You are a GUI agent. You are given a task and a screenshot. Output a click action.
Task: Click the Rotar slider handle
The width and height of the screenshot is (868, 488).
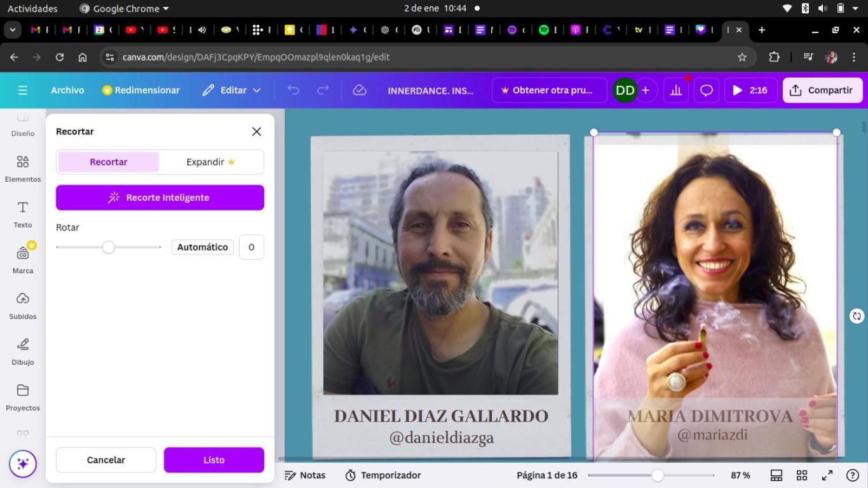click(109, 247)
